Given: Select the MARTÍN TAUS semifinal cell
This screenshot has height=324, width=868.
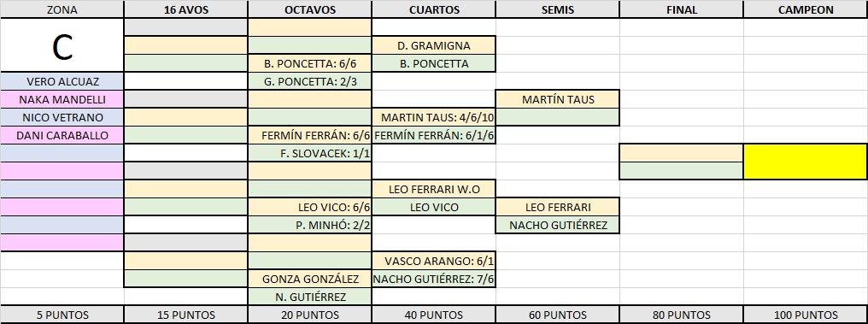Looking at the screenshot, I should pos(558,100).
